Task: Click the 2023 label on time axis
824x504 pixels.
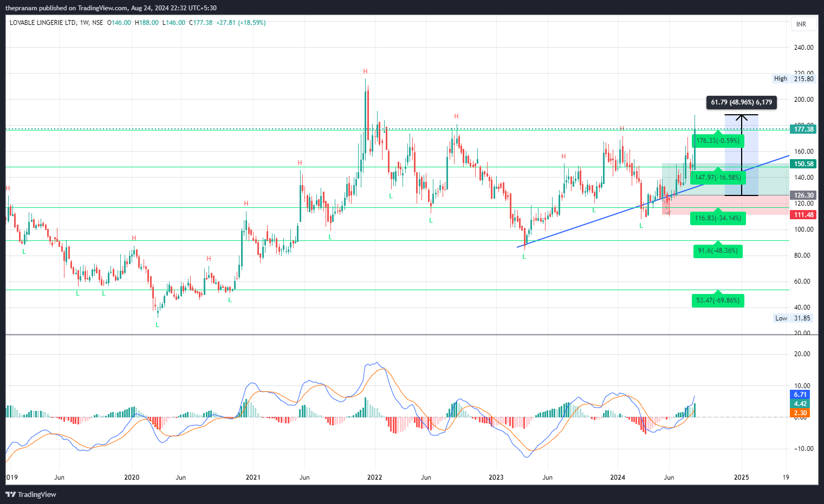Action: click(x=496, y=477)
